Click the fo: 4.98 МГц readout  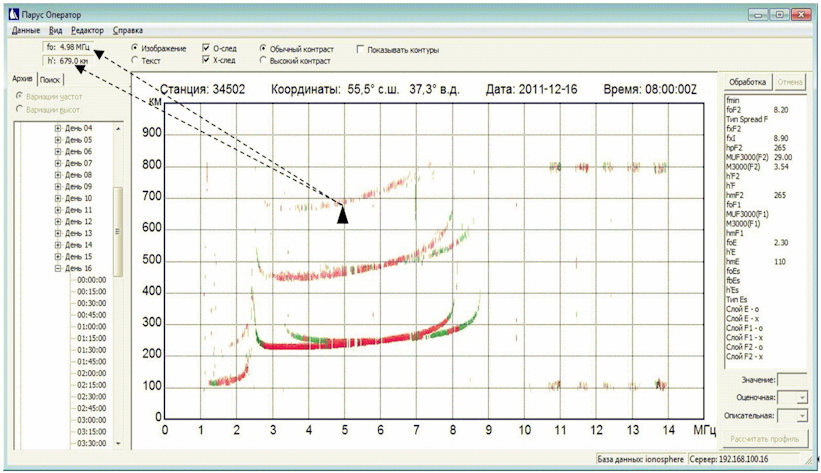point(68,47)
